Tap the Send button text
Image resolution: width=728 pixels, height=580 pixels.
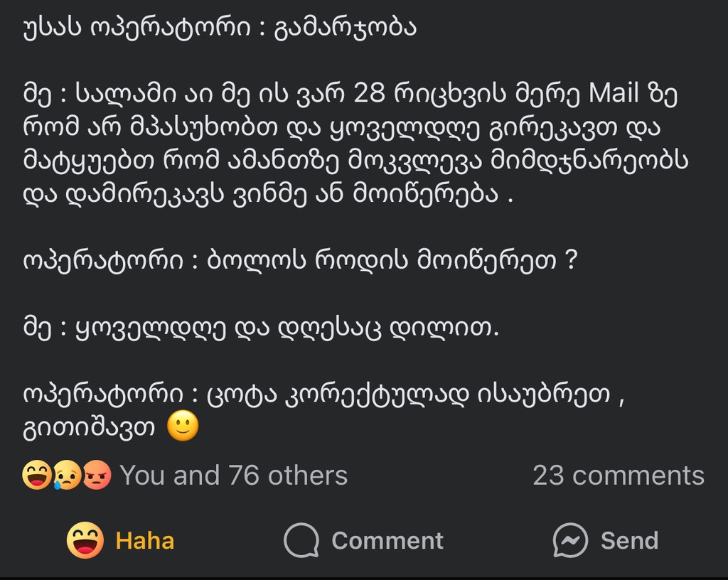[630, 541]
